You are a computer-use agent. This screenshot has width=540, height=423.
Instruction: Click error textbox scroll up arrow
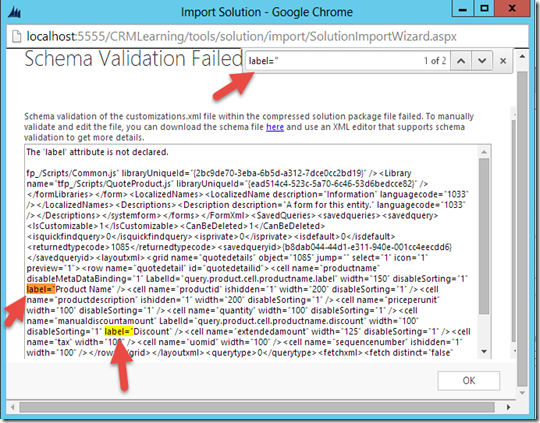484,152
